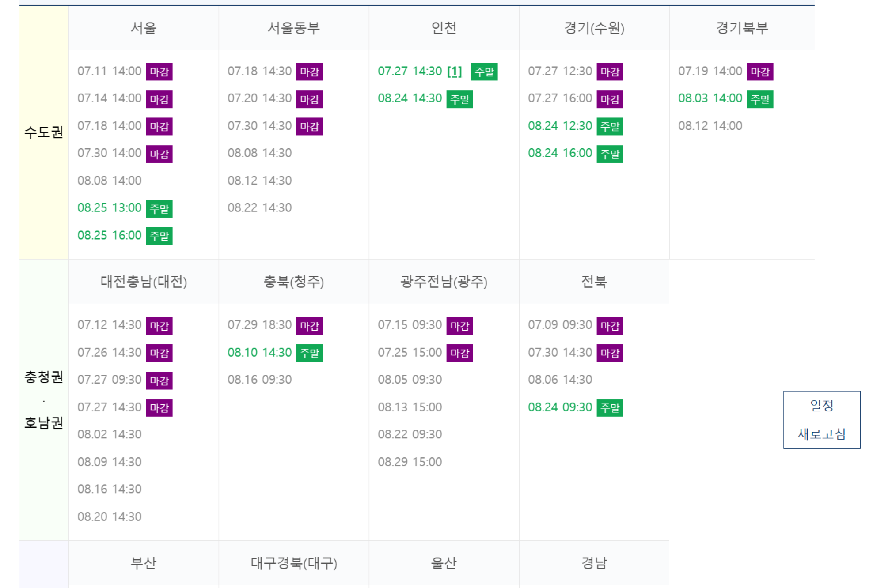Select Seoul East 08.22 14:30 session
The height and width of the screenshot is (588, 892).
259,208
